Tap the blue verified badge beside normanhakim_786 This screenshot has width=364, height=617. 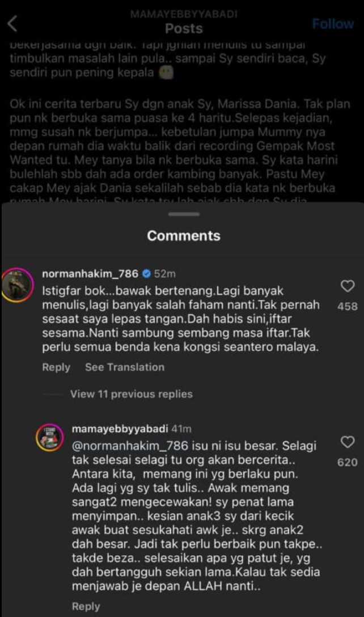146,273
